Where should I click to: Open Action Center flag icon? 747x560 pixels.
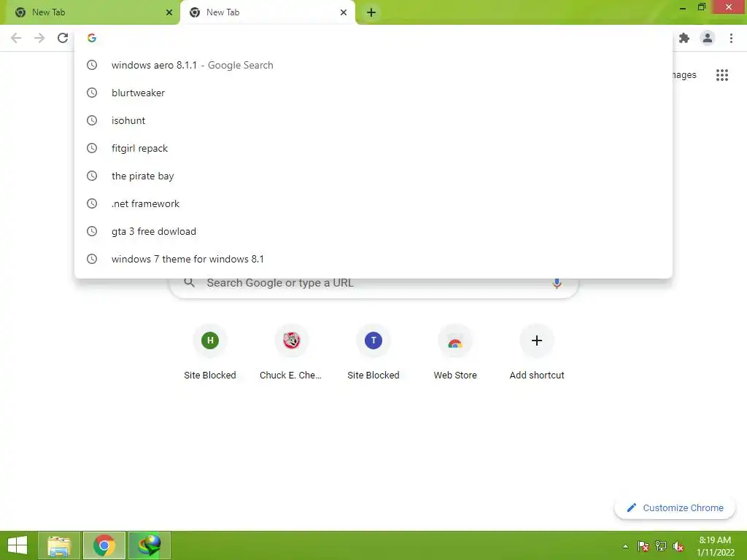point(643,546)
